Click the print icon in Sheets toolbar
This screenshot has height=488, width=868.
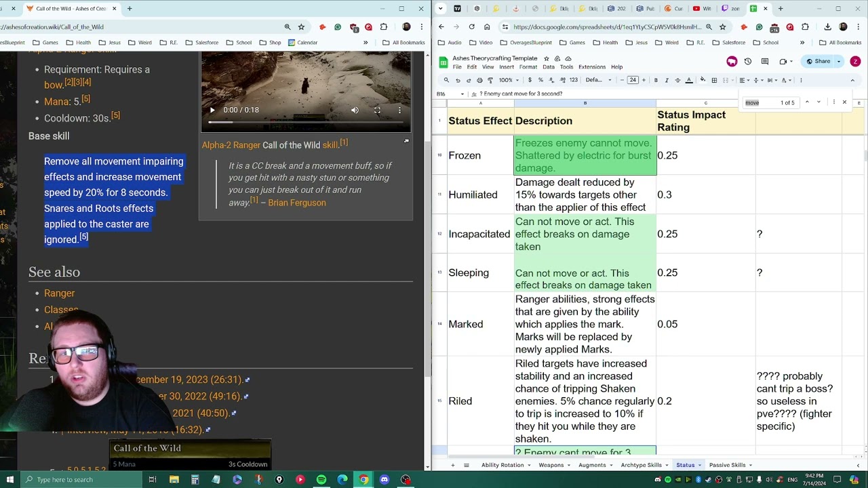point(479,80)
